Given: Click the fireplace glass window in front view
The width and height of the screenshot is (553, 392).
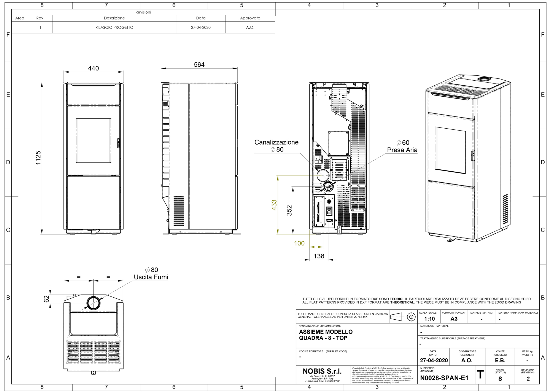Looking at the screenshot, I should pyautogui.click(x=94, y=140).
